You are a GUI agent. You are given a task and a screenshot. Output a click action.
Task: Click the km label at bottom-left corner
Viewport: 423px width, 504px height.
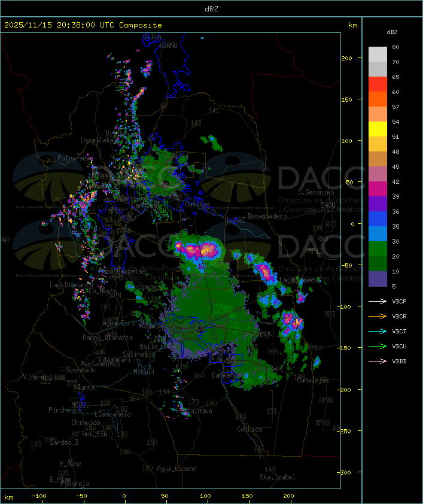click(8, 497)
